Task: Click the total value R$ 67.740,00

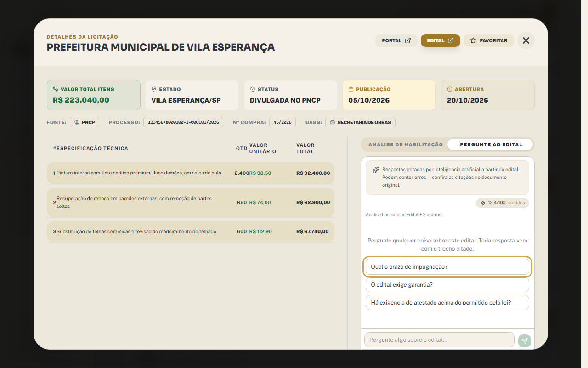Action: tap(313, 231)
